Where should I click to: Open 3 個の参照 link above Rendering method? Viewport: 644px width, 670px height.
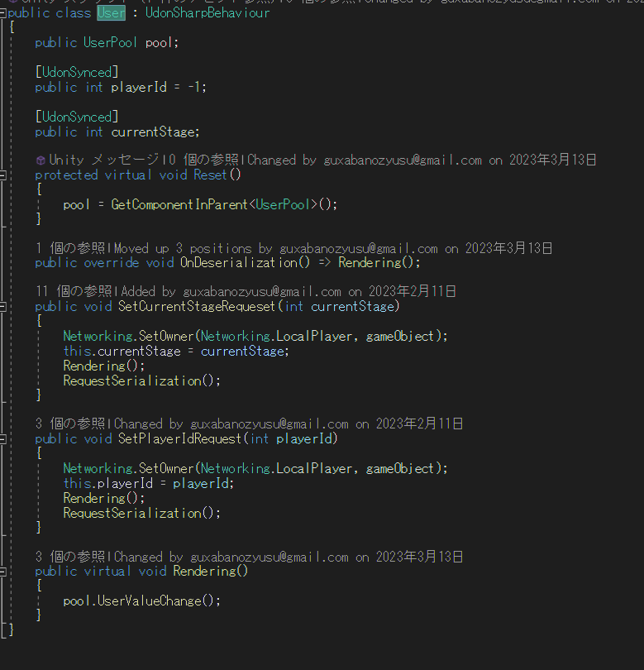click(70, 557)
